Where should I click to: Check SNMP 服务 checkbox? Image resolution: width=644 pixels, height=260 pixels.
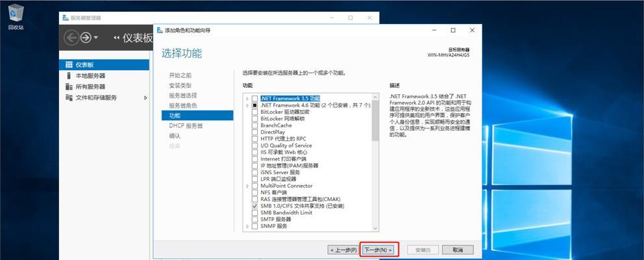click(x=255, y=226)
